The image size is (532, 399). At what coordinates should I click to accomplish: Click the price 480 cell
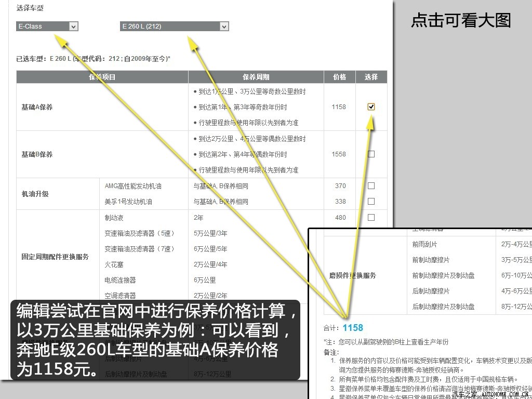[x=340, y=218]
